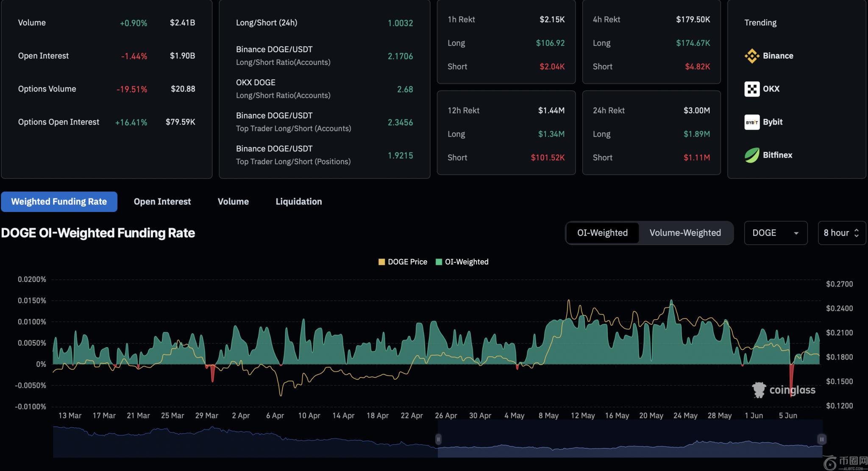Click the Bitfinex leaf logo icon

tap(752, 155)
